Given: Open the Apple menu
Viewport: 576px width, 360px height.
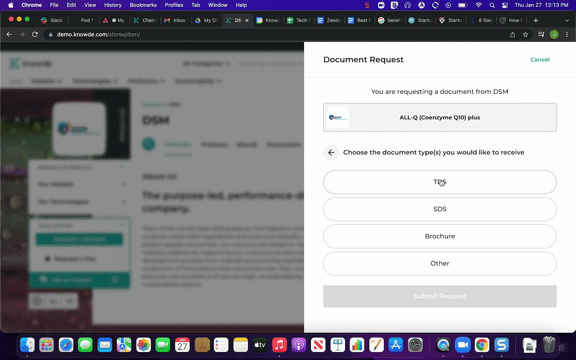Looking at the screenshot, I should coord(11,5).
